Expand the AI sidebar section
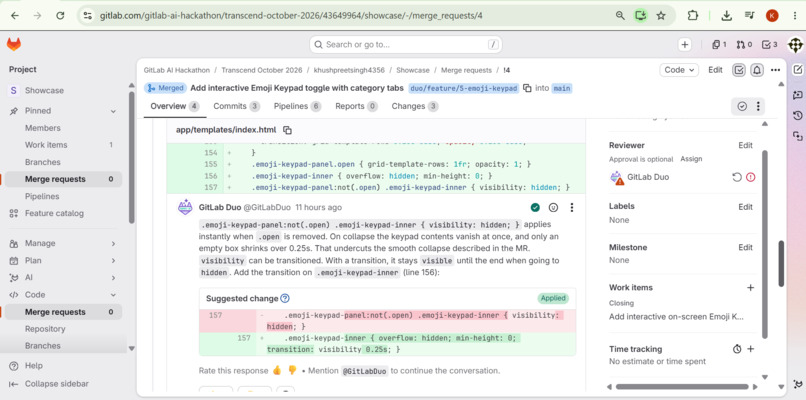Image resolution: width=806 pixels, height=400 pixels. point(113,278)
